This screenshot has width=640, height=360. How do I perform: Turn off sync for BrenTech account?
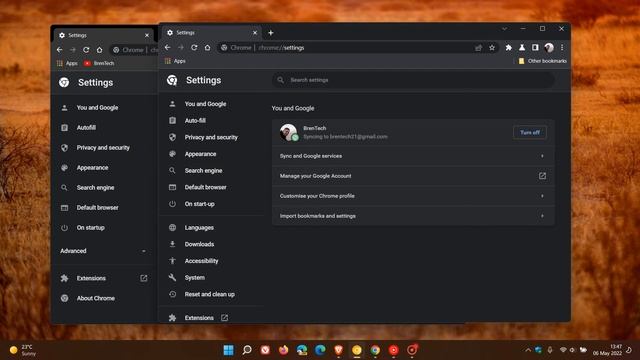pyautogui.click(x=530, y=132)
